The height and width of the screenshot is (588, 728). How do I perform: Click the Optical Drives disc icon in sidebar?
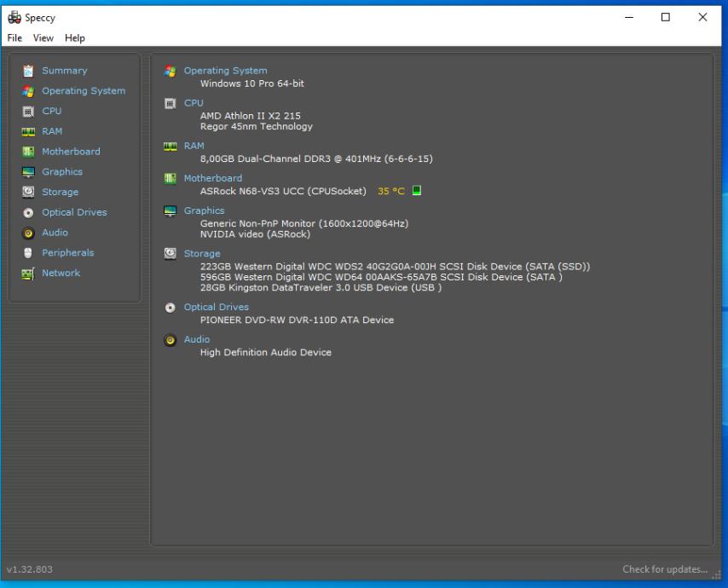(28, 213)
